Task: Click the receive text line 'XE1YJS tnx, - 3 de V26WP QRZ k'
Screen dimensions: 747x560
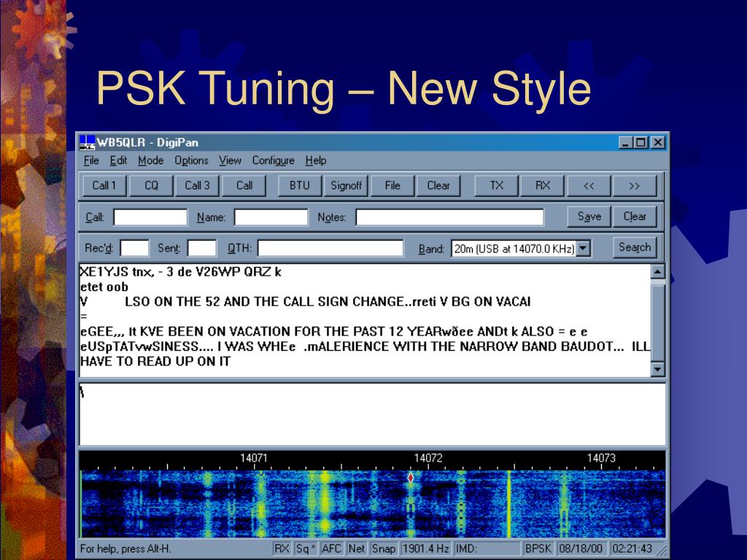Action: [x=181, y=272]
